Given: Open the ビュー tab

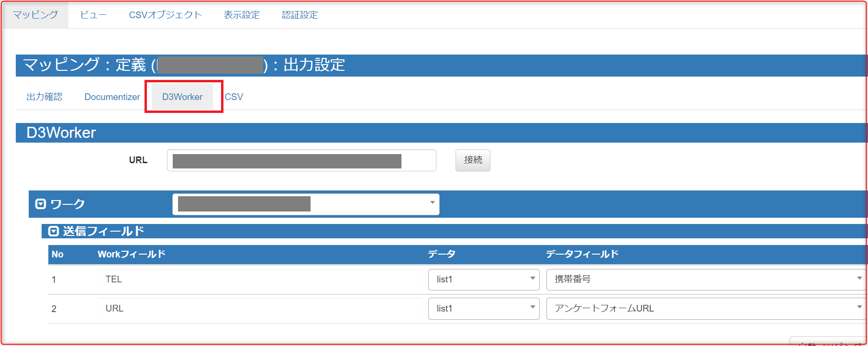Looking at the screenshot, I should (x=93, y=15).
